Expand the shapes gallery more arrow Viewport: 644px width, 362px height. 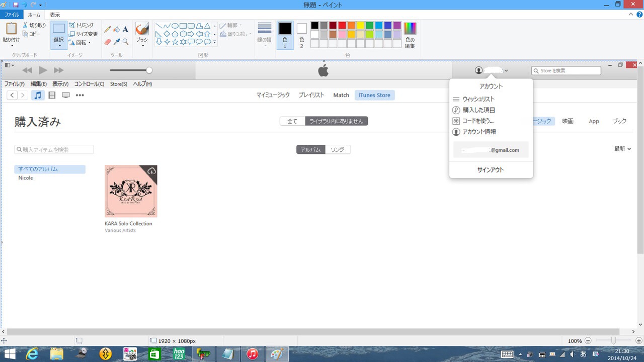click(x=215, y=42)
